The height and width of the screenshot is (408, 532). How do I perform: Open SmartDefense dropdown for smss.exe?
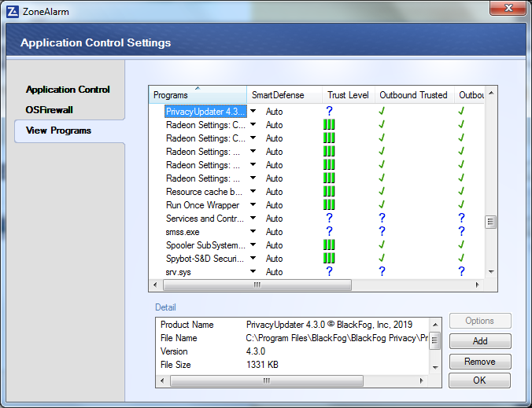tap(253, 232)
